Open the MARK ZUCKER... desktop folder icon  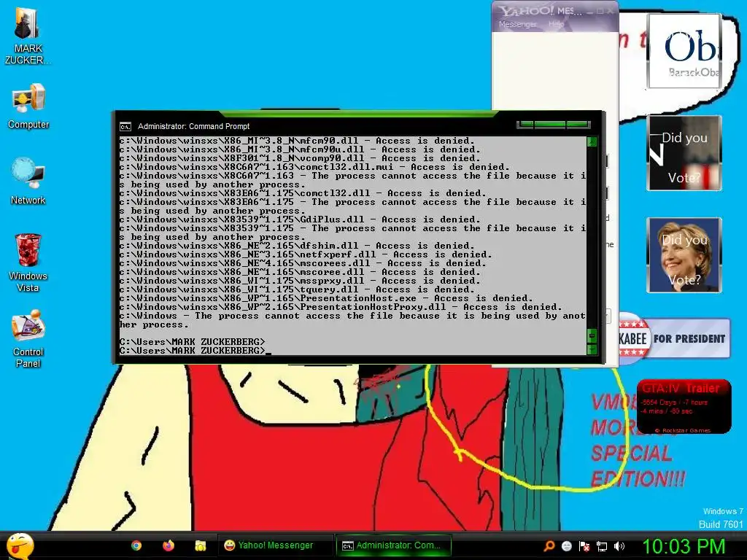coord(28,36)
